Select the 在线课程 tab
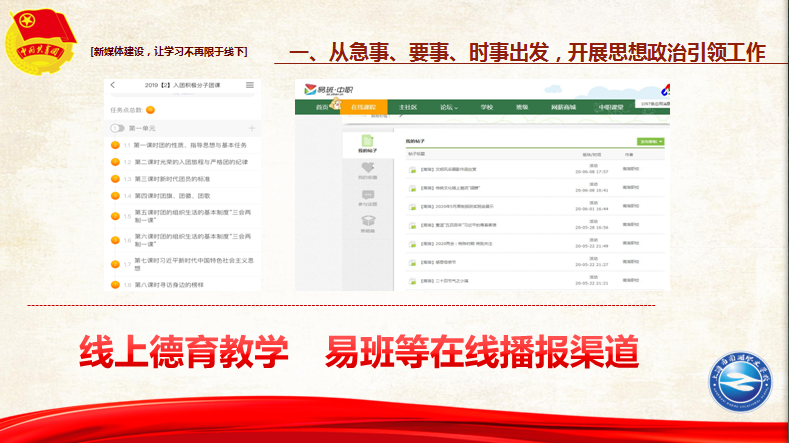789x443 pixels. pyautogui.click(x=364, y=106)
